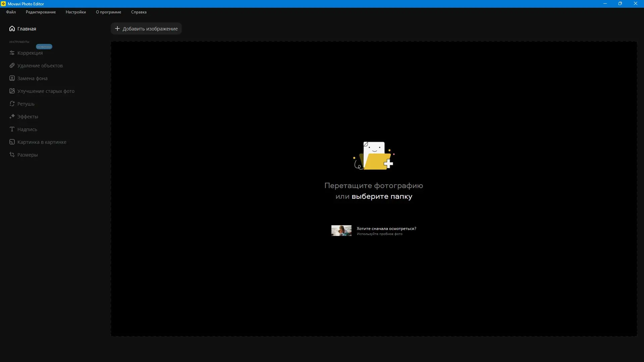
Task: Open the О программе menu
Action: pos(108,12)
